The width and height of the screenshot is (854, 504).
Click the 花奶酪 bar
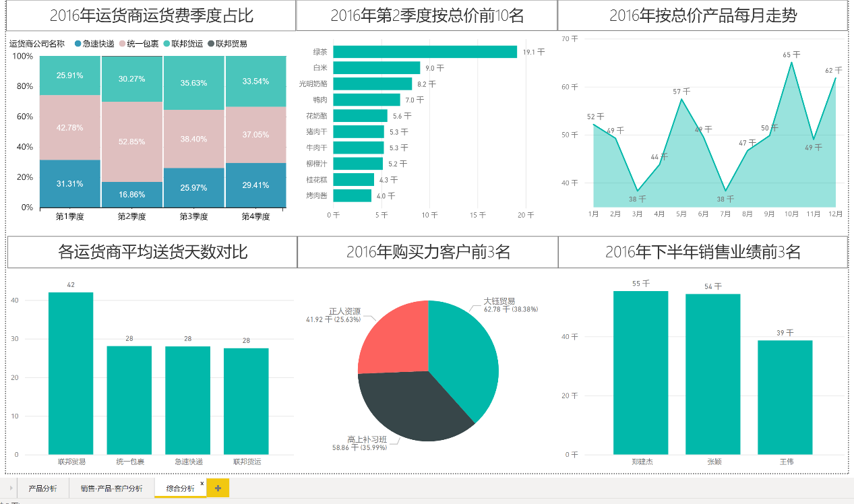pyautogui.click(x=360, y=115)
